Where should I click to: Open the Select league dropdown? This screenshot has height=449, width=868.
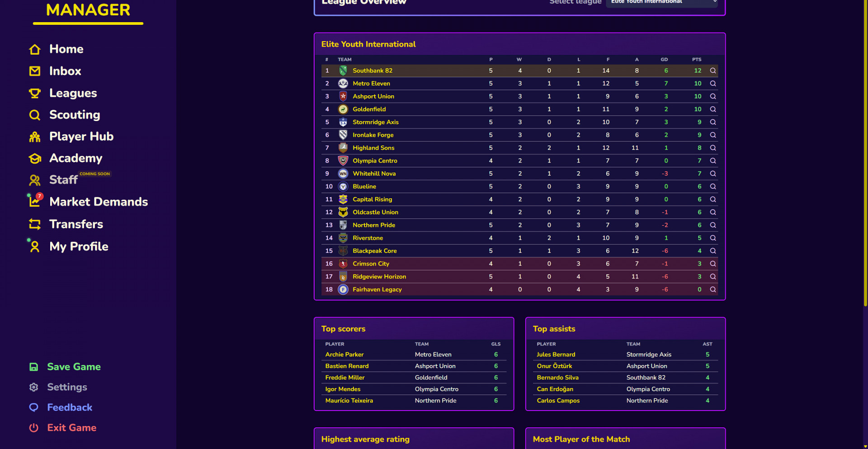point(662,3)
